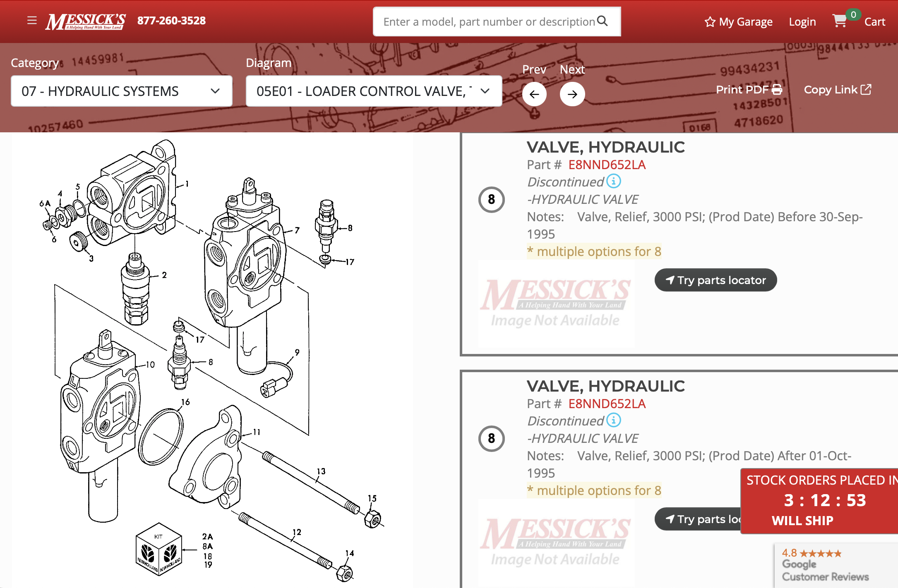Viewport: 898px width, 588px height.
Task: Click second card's image-not-available thumbnail
Action: [556, 543]
